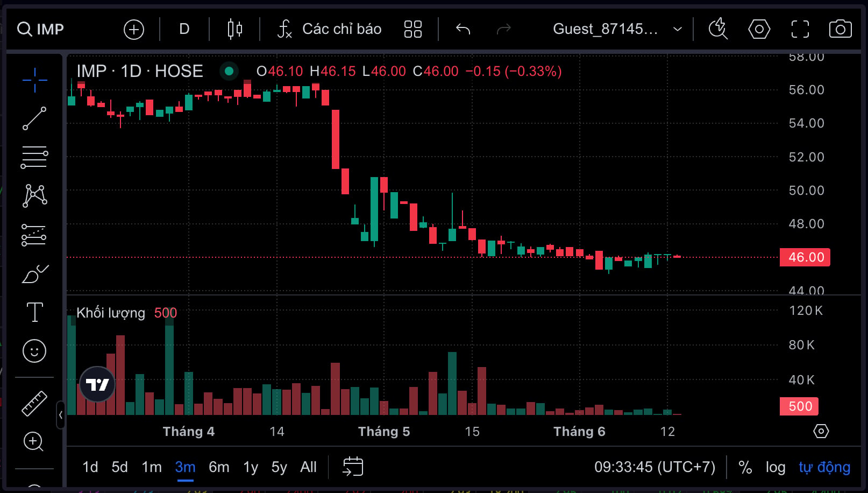Select the trend line drawing tool
This screenshot has width=868, height=493.
coord(34,118)
